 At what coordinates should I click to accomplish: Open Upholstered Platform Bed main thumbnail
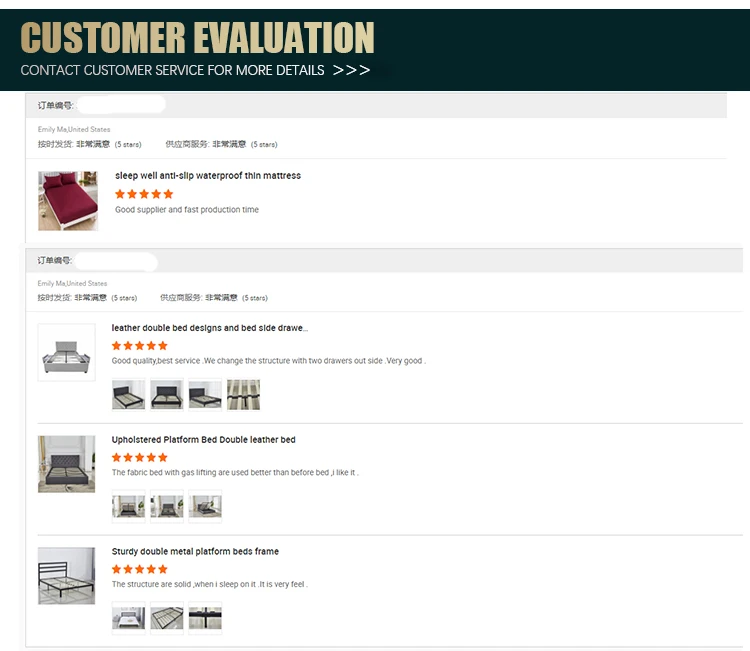[x=66, y=464]
